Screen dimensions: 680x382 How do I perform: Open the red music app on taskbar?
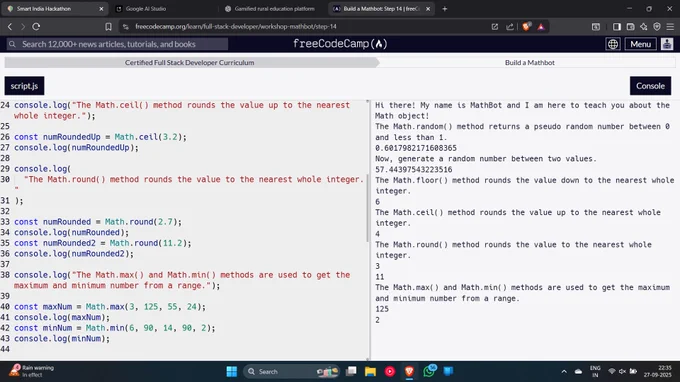coord(390,372)
